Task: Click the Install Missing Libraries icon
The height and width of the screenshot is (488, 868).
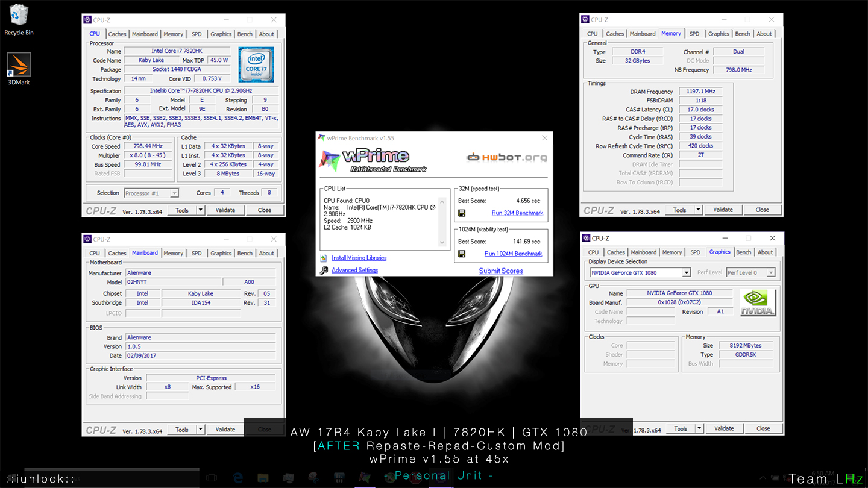Action: pos(324,258)
